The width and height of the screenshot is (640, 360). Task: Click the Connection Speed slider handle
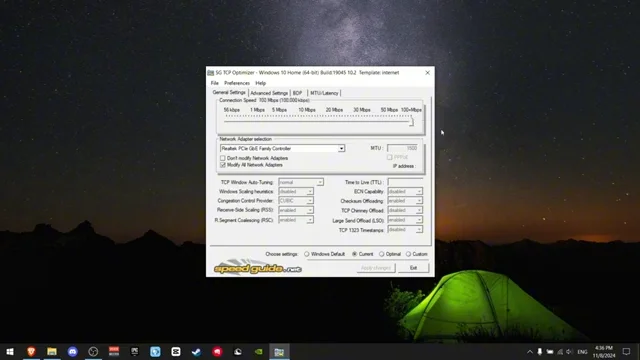tap(411, 121)
